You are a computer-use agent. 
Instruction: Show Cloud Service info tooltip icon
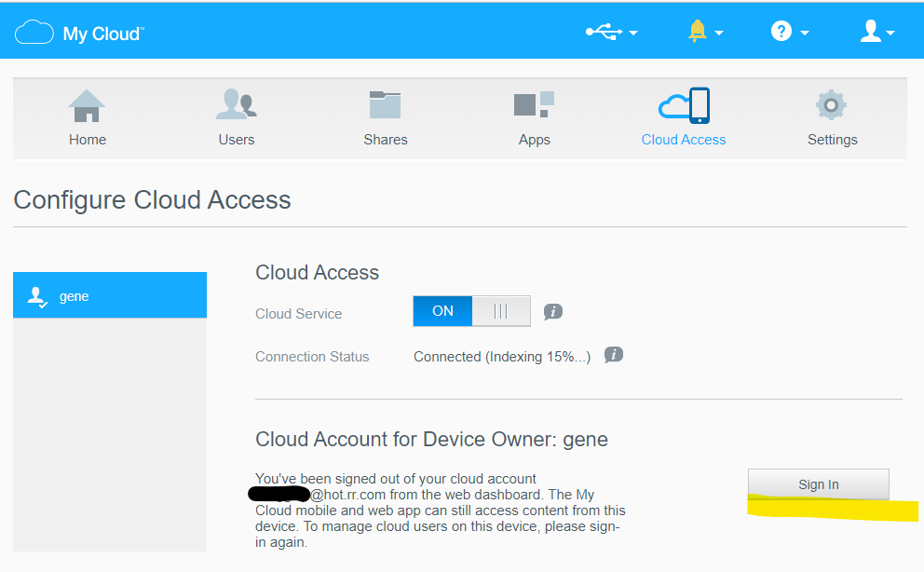pyautogui.click(x=553, y=312)
